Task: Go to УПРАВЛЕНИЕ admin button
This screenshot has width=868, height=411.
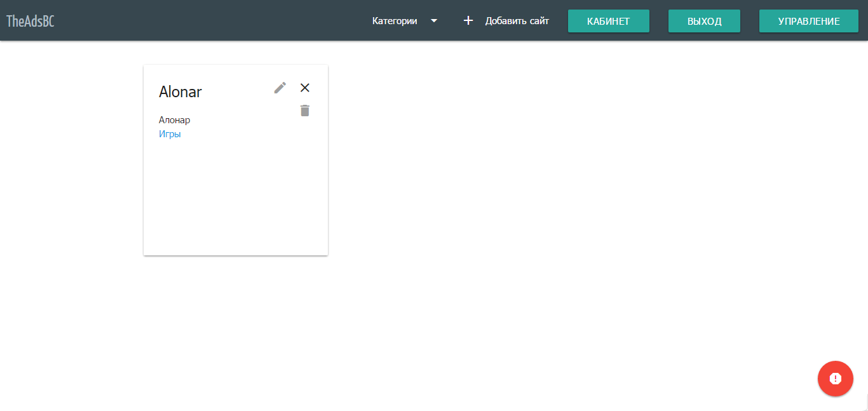Action: 808,21
